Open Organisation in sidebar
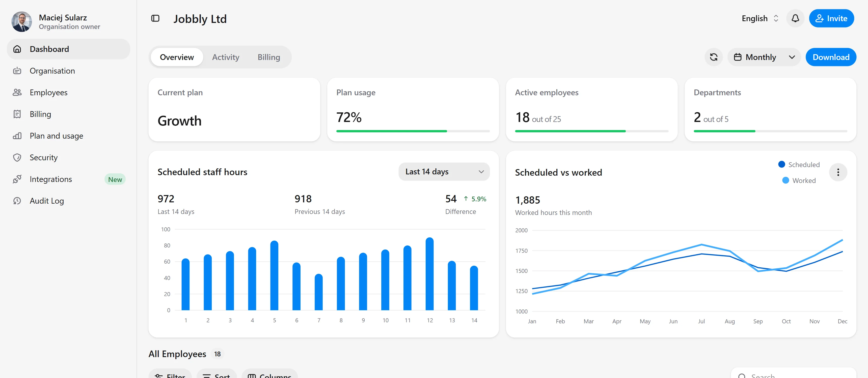The image size is (868, 378). (68, 71)
